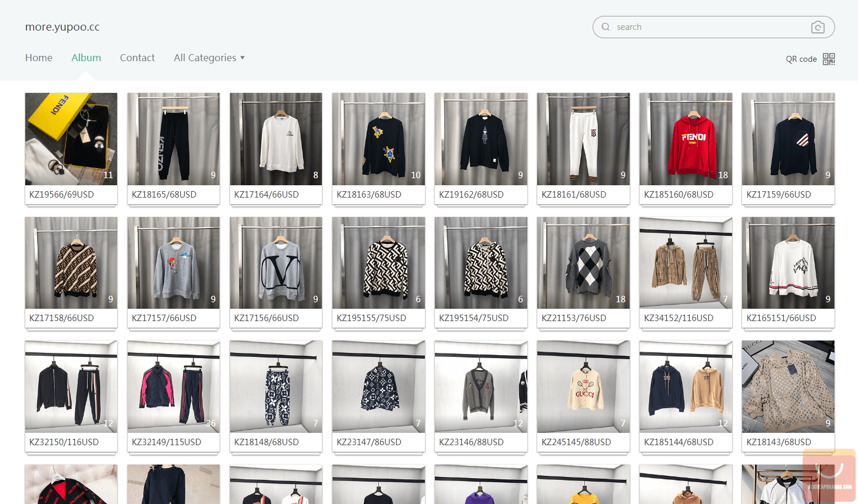The image size is (858, 504).
Task: Open album KZ18161/68USD thumbnail
Action: click(x=583, y=139)
